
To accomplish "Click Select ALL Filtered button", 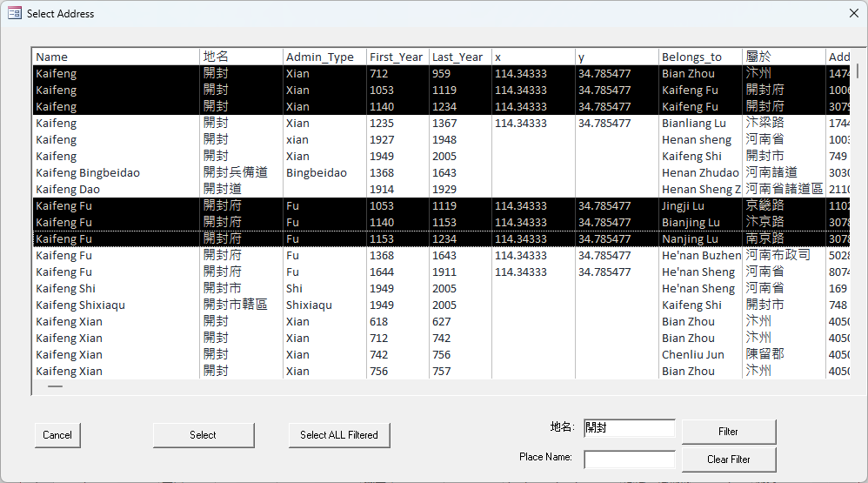I will (339, 435).
